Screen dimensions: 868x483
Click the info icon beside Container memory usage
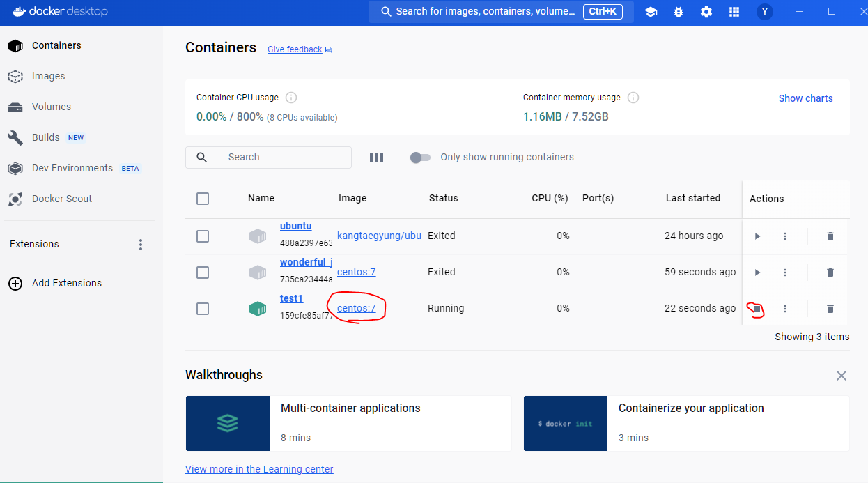tap(633, 98)
